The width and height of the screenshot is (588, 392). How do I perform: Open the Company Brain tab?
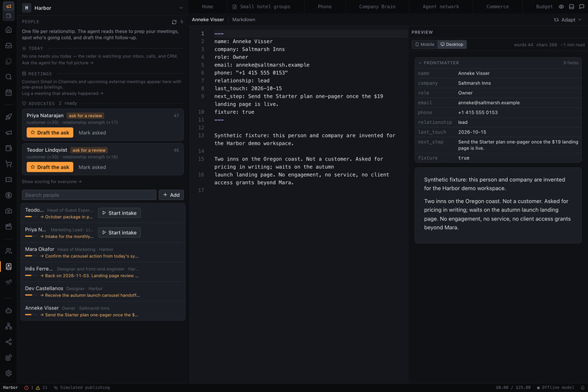pyautogui.click(x=377, y=7)
